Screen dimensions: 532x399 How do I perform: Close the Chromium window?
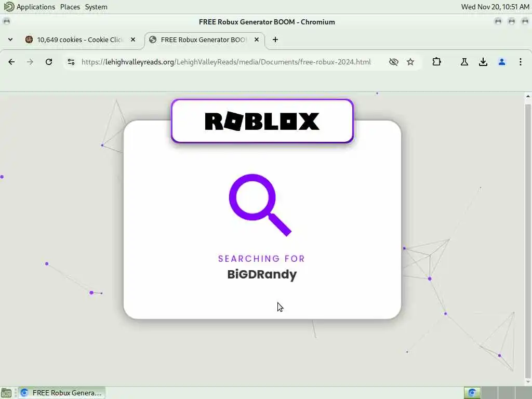[x=525, y=21]
